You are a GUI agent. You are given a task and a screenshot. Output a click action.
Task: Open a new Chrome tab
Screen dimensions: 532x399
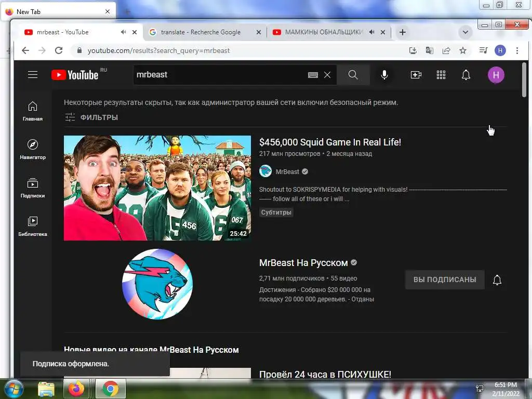403,32
